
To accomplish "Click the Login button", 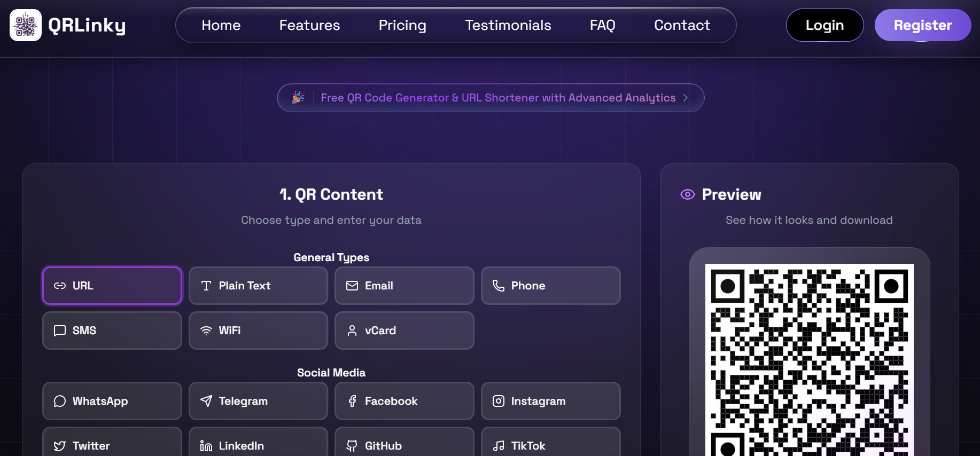I will click(x=825, y=25).
